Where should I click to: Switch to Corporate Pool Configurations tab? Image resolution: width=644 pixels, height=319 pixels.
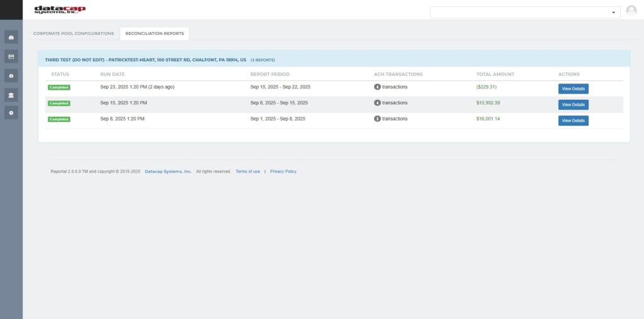click(74, 33)
